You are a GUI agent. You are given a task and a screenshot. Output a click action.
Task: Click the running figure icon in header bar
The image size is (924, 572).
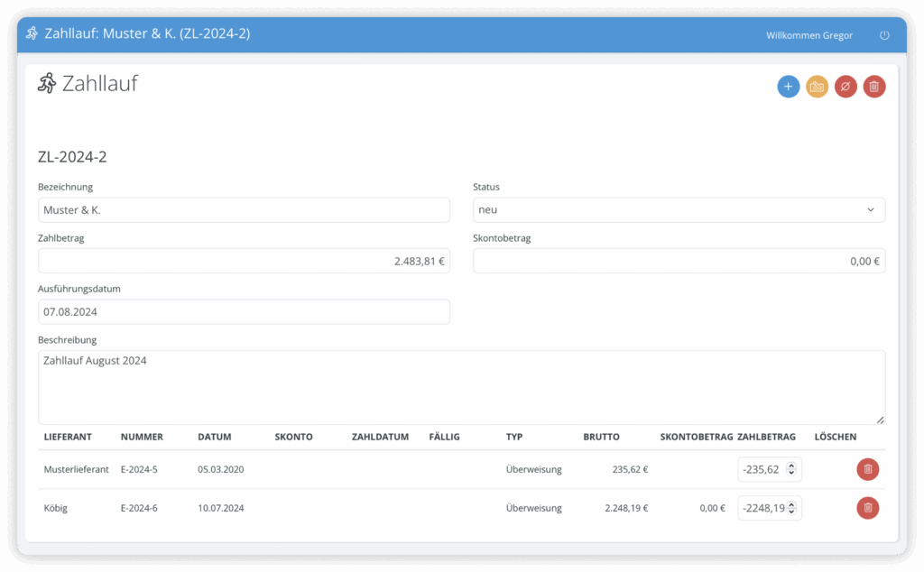[x=32, y=34]
